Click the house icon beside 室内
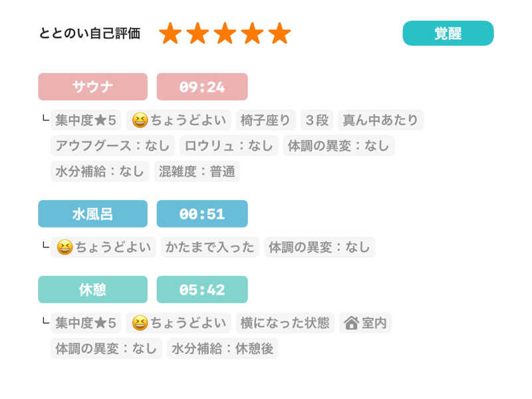The width and height of the screenshot is (532, 399). click(x=351, y=323)
